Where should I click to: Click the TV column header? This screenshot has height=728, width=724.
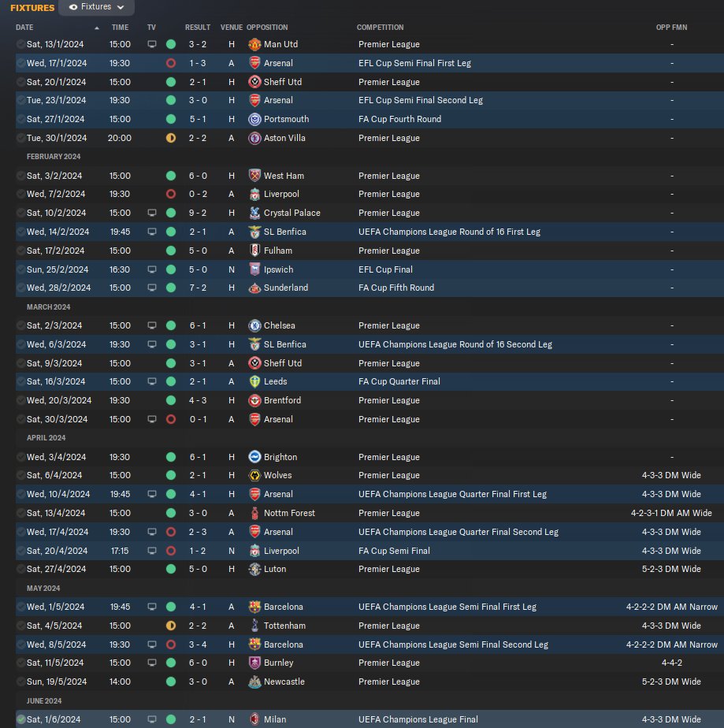pos(151,28)
